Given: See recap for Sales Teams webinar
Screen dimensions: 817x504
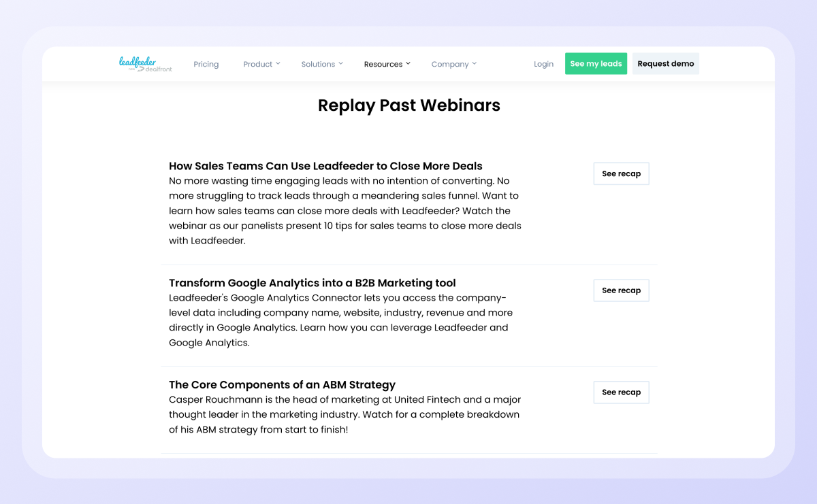Looking at the screenshot, I should click(x=622, y=173).
